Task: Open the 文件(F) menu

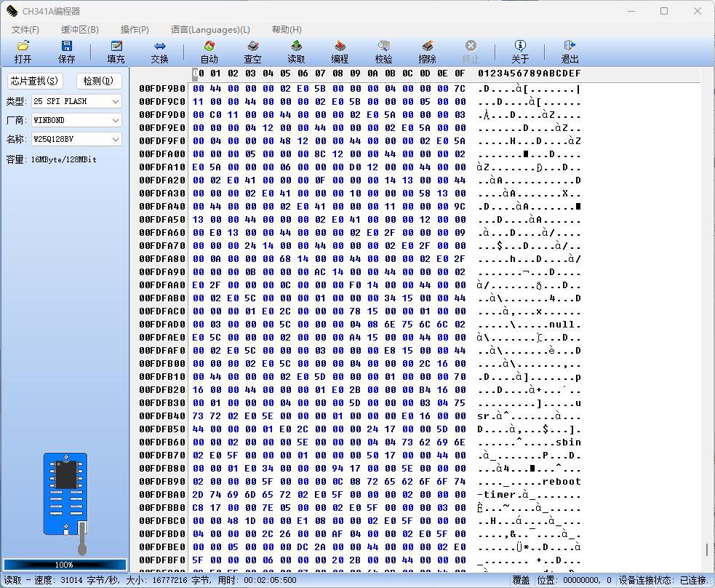Action: tap(25, 30)
